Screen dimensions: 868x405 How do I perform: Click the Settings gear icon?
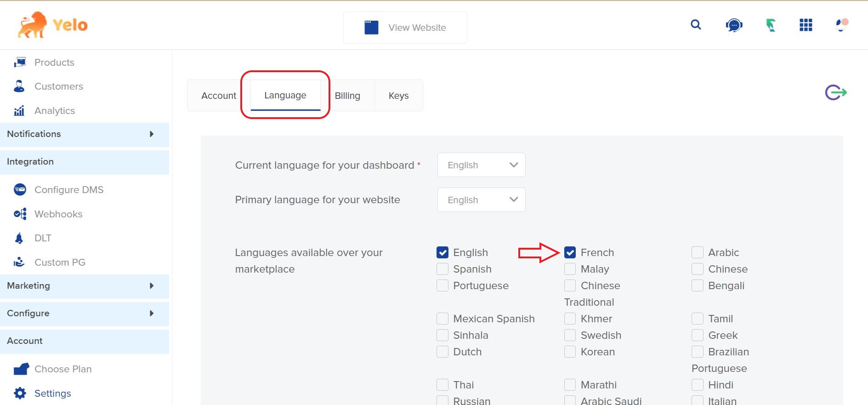[x=20, y=393]
